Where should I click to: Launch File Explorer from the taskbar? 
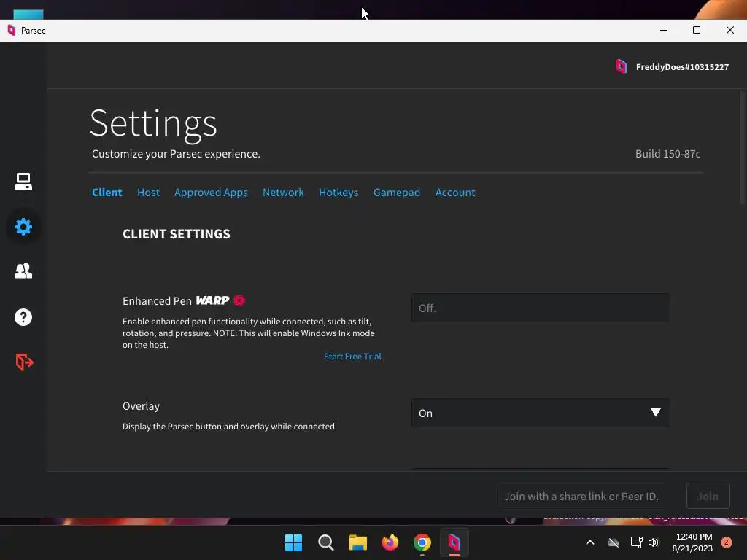(x=357, y=542)
